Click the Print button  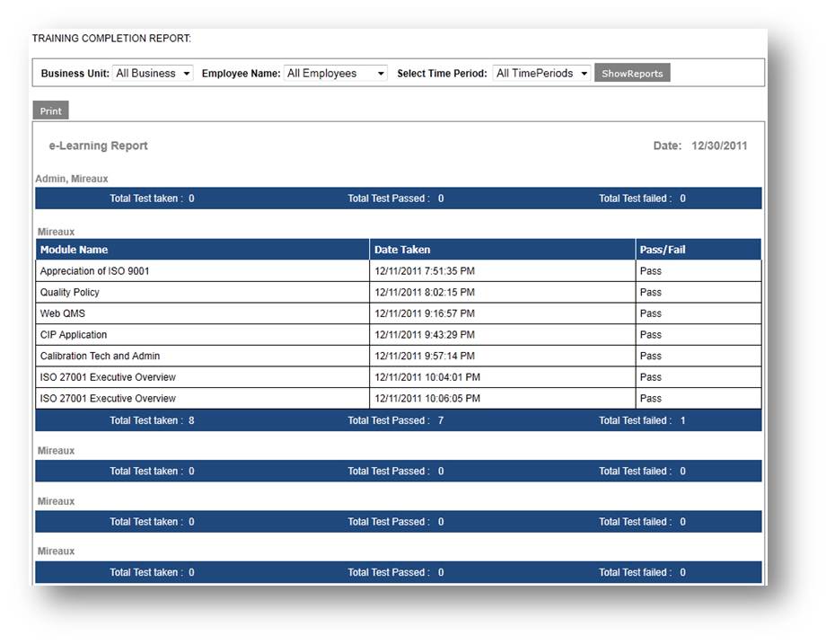click(50, 110)
